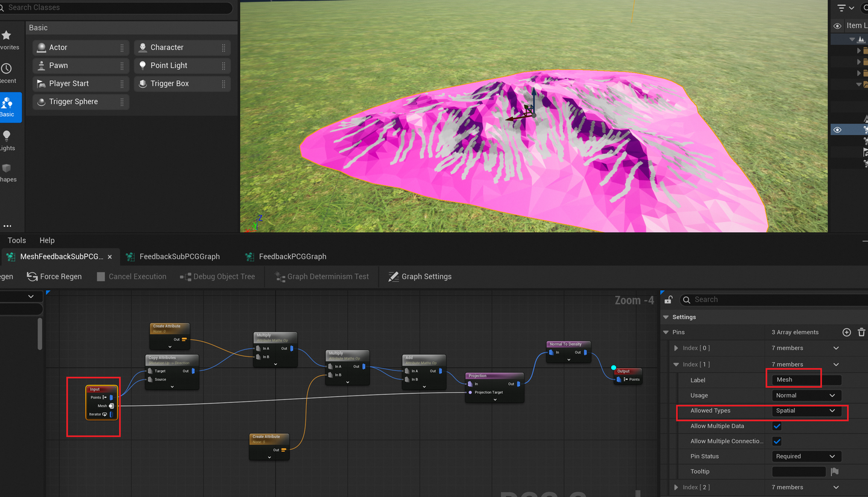Switch to the FeedbackSubPCGGraph tab
Screen dimensions: 868x497
click(x=180, y=256)
